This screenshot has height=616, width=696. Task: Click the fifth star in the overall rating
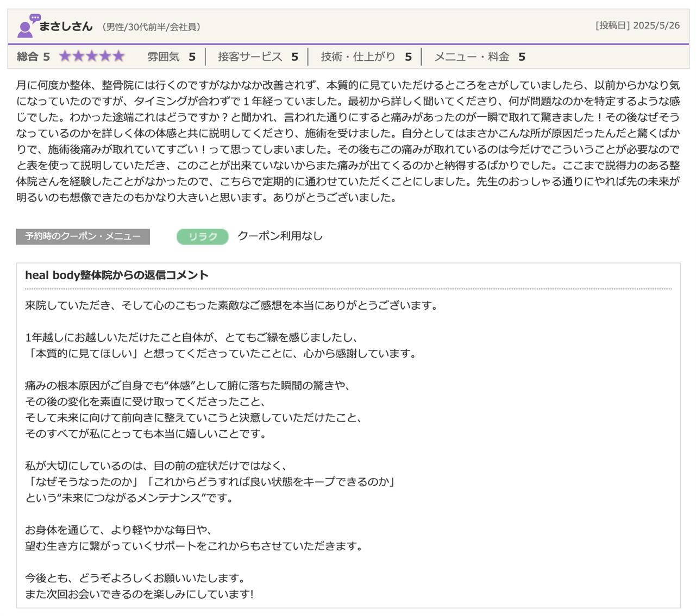click(118, 56)
